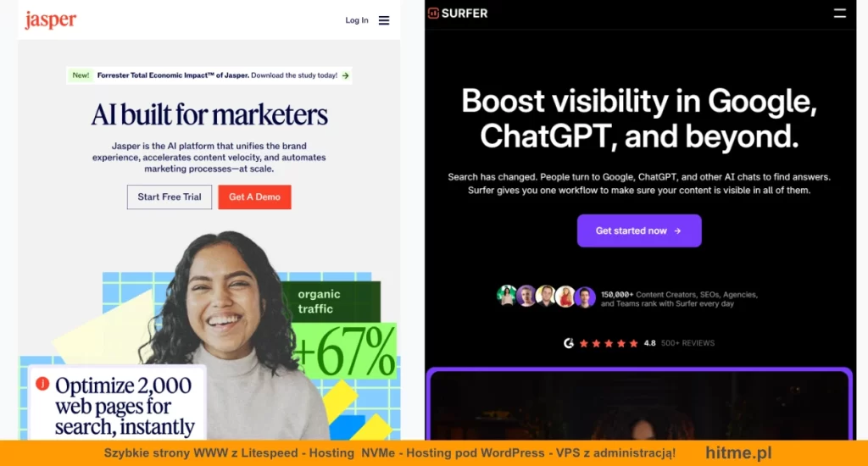Click the Surfer logo icon
868x466 pixels.
433,14
